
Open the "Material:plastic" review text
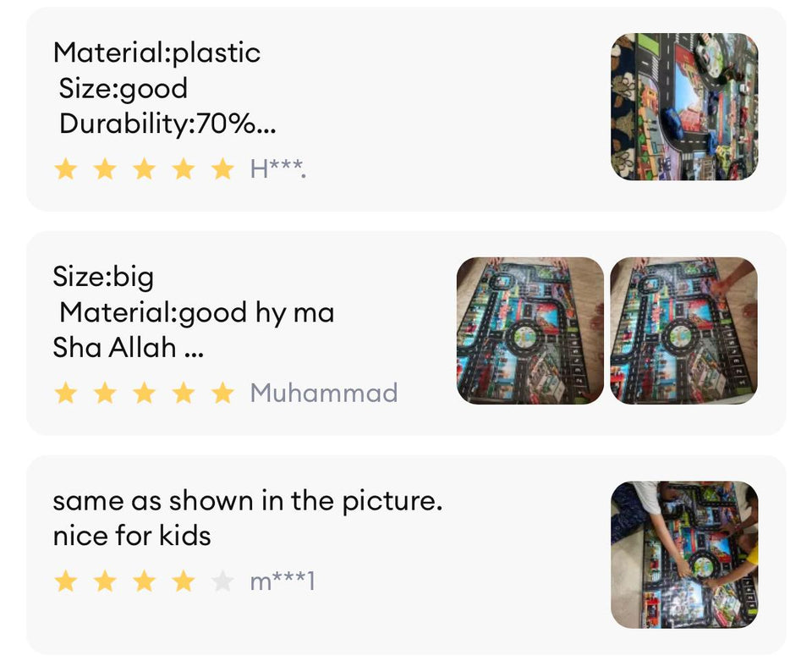point(156,52)
